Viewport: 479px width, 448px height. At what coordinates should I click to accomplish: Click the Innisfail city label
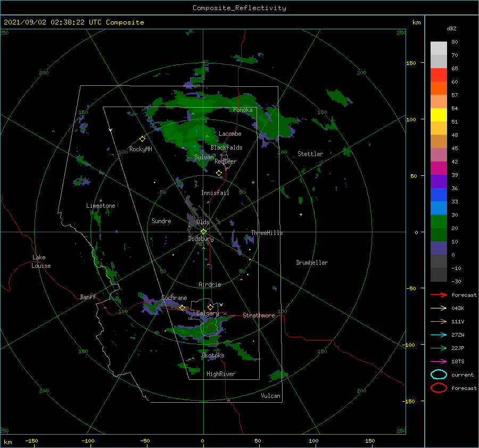pos(215,193)
